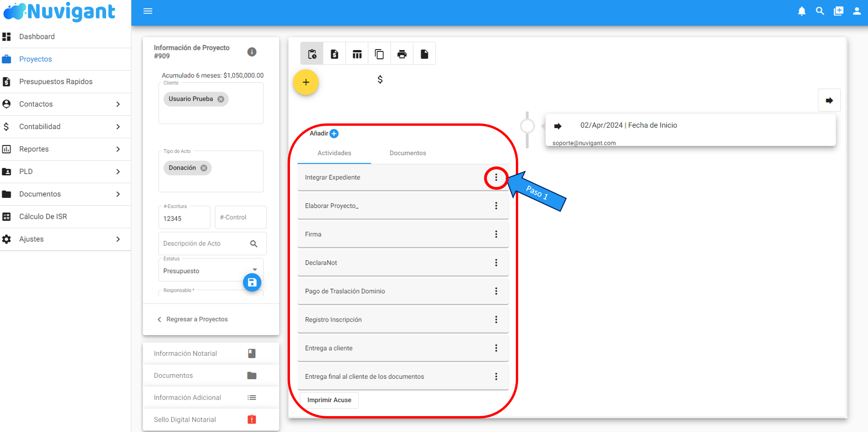This screenshot has height=432, width=868.
Task: Switch to the Documentos tab
Action: (408, 153)
